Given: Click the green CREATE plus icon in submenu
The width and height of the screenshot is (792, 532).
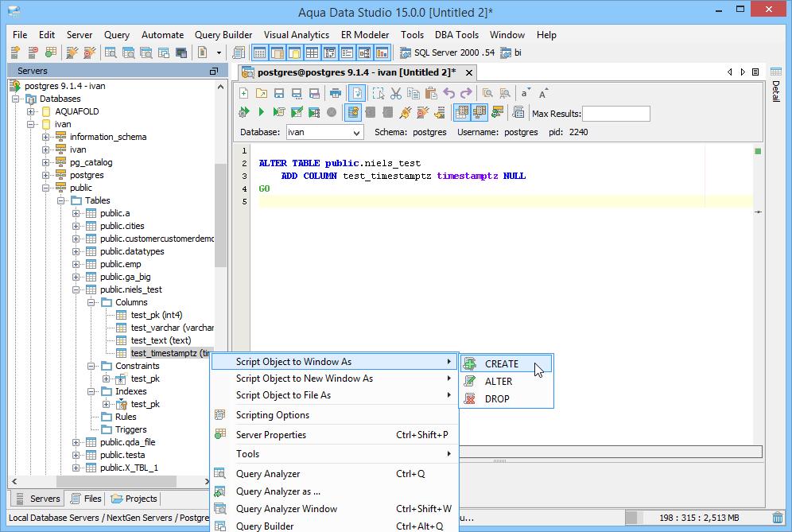Looking at the screenshot, I should click(x=470, y=363).
